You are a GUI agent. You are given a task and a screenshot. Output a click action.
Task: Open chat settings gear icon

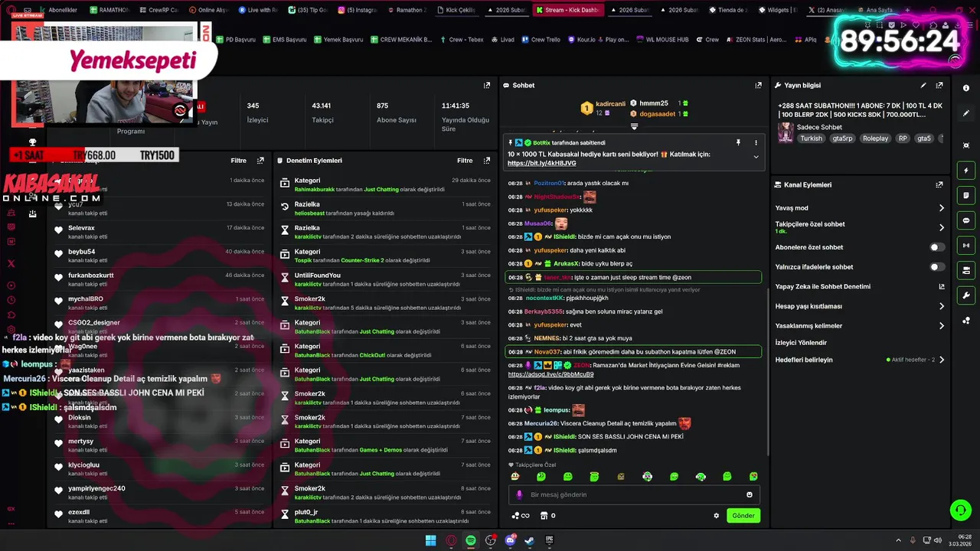[717, 516]
